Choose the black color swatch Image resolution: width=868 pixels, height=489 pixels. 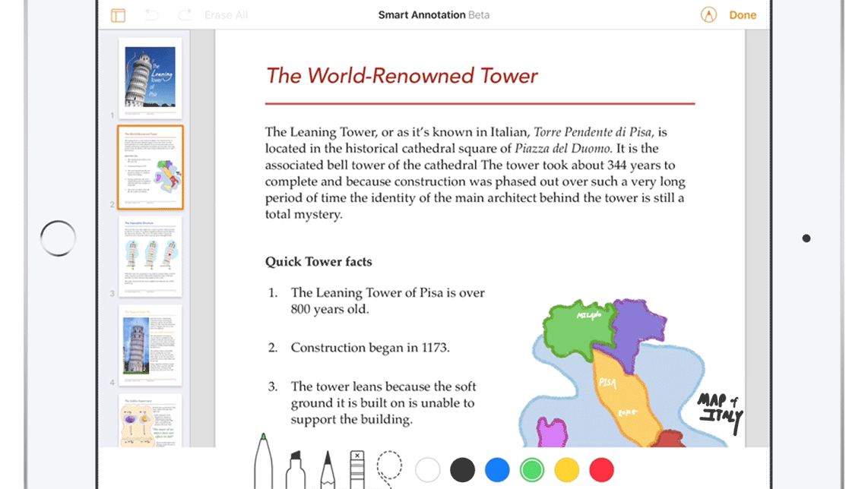(x=462, y=470)
